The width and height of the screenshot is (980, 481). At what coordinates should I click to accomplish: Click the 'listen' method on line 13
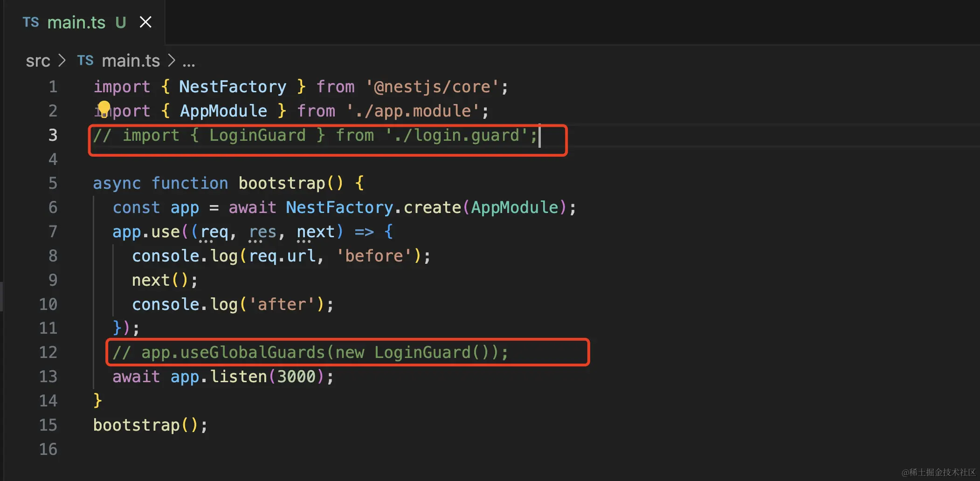click(238, 377)
